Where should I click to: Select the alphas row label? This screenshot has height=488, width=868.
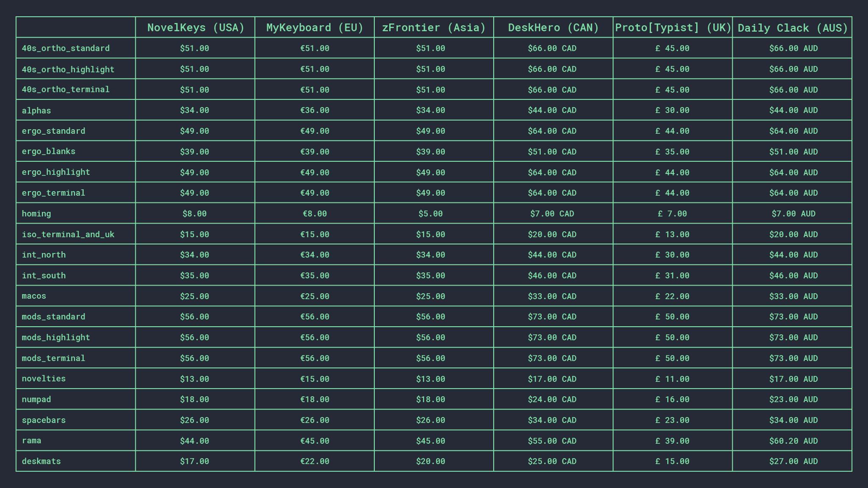click(x=36, y=111)
